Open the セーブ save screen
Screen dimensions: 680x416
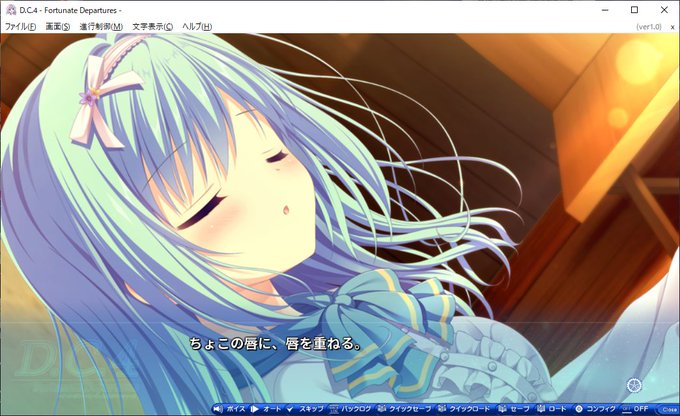[513, 409]
